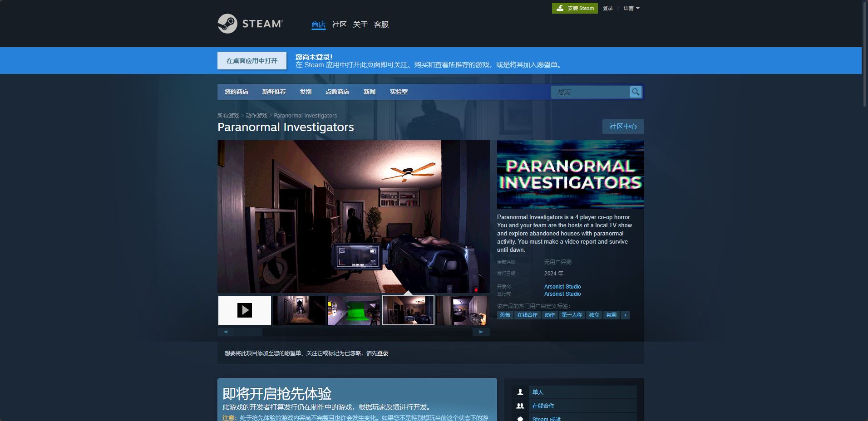
Task: Click 所有游戏 breadcrumb link
Action: (228, 116)
